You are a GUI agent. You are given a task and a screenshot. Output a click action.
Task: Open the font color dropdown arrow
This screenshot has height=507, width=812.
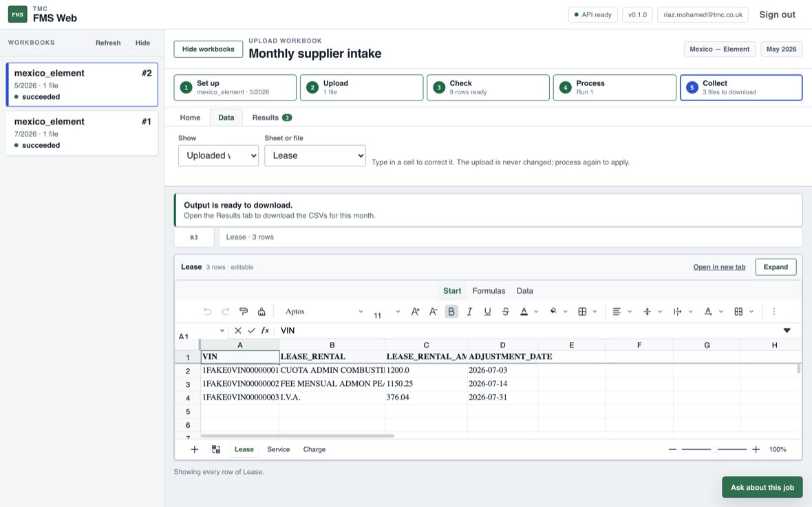pos(536,311)
